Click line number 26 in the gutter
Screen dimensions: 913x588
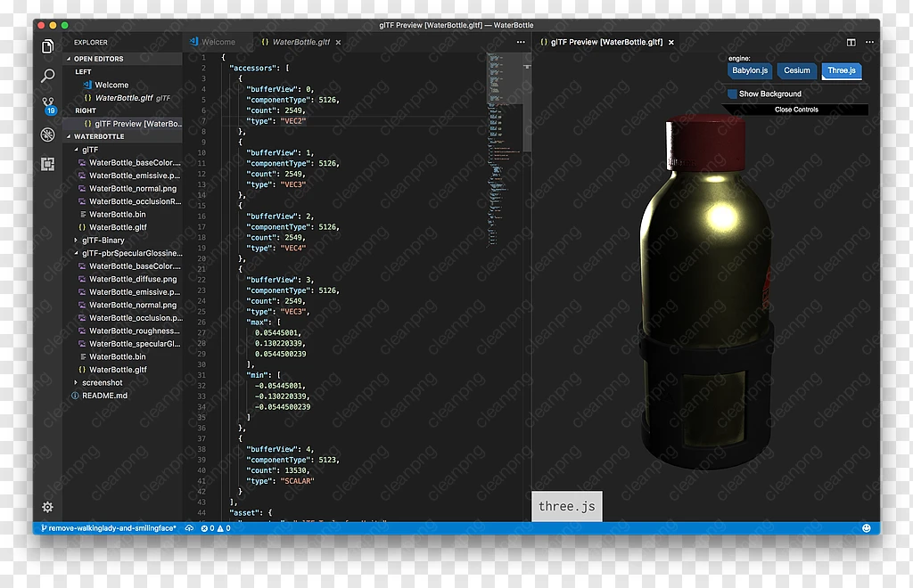click(x=201, y=323)
